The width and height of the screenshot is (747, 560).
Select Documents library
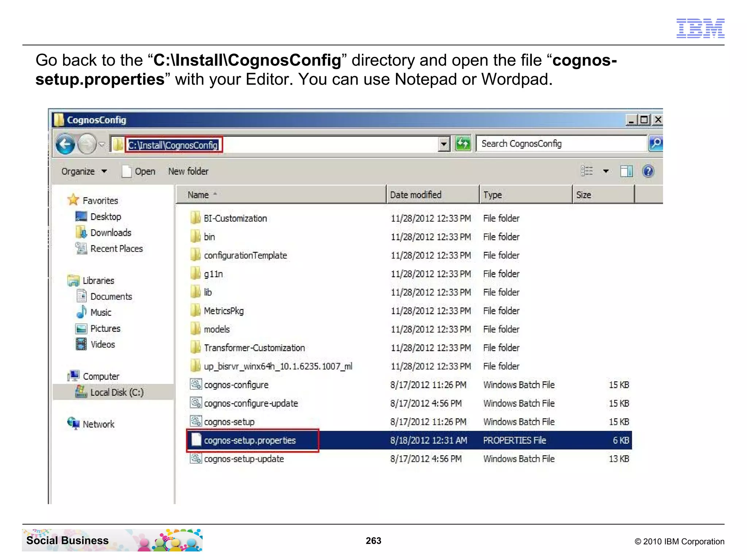click(x=111, y=297)
